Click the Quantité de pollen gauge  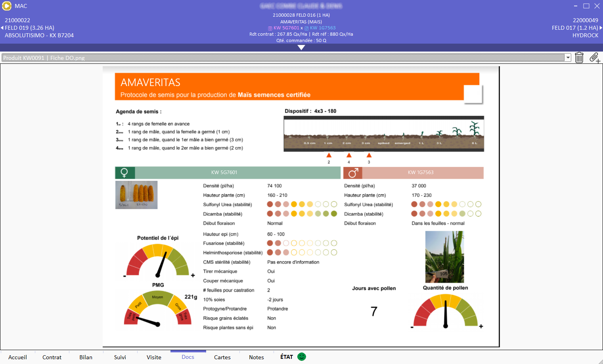[x=446, y=311]
